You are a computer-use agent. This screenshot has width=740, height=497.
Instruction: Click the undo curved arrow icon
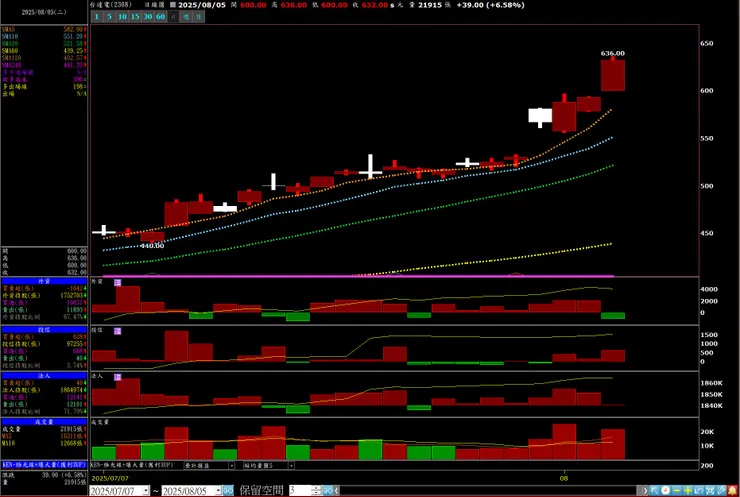pos(698,491)
